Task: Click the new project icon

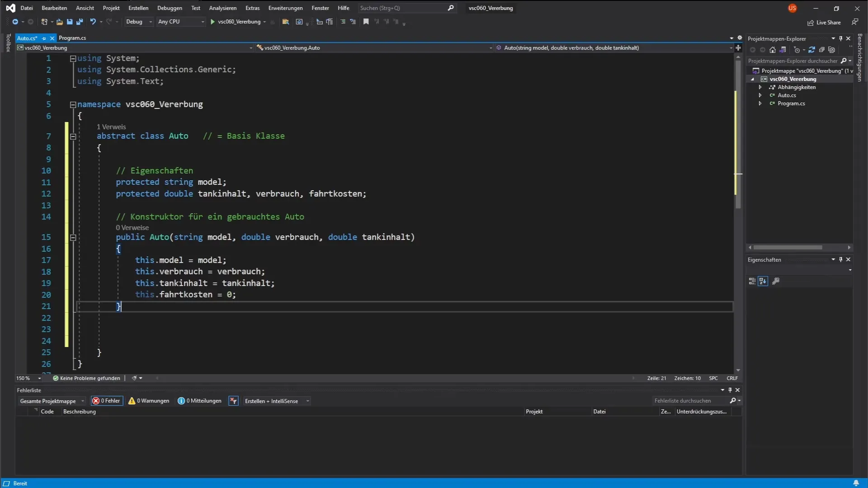Action: [44, 22]
